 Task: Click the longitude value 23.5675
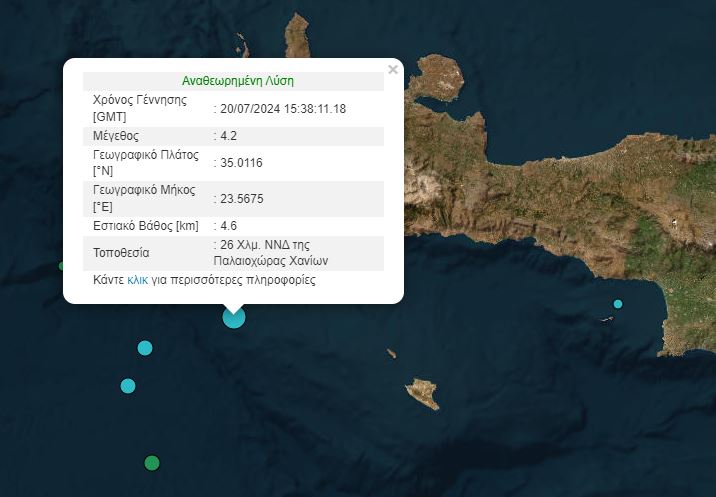[242, 199]
